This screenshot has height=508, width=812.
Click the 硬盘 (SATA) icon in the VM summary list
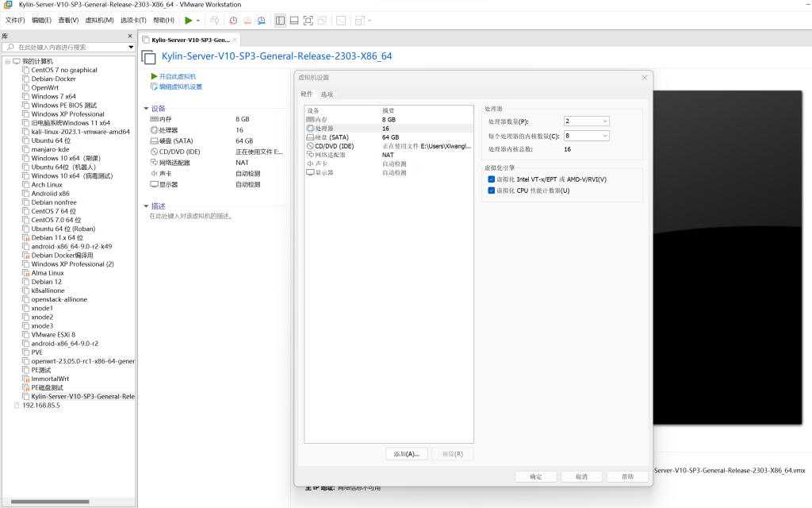[154, 141]
